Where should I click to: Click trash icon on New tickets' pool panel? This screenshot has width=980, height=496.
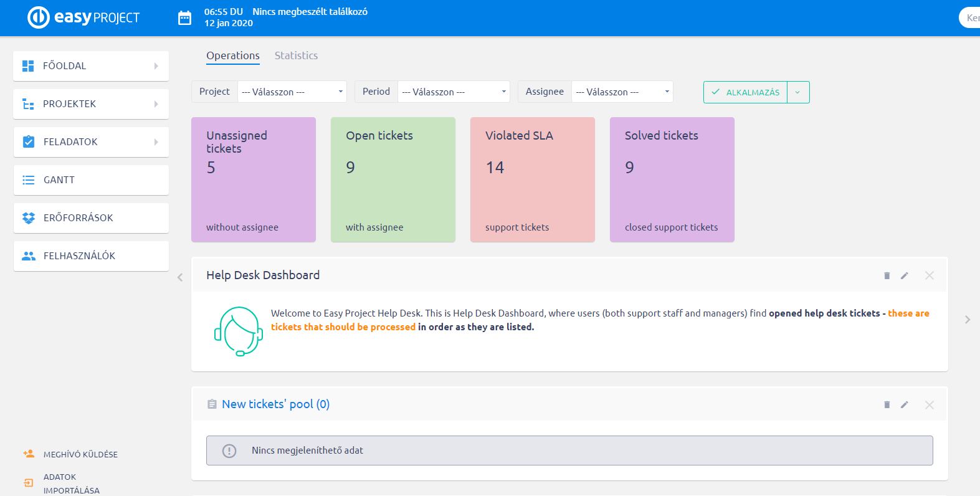(887, 405)
